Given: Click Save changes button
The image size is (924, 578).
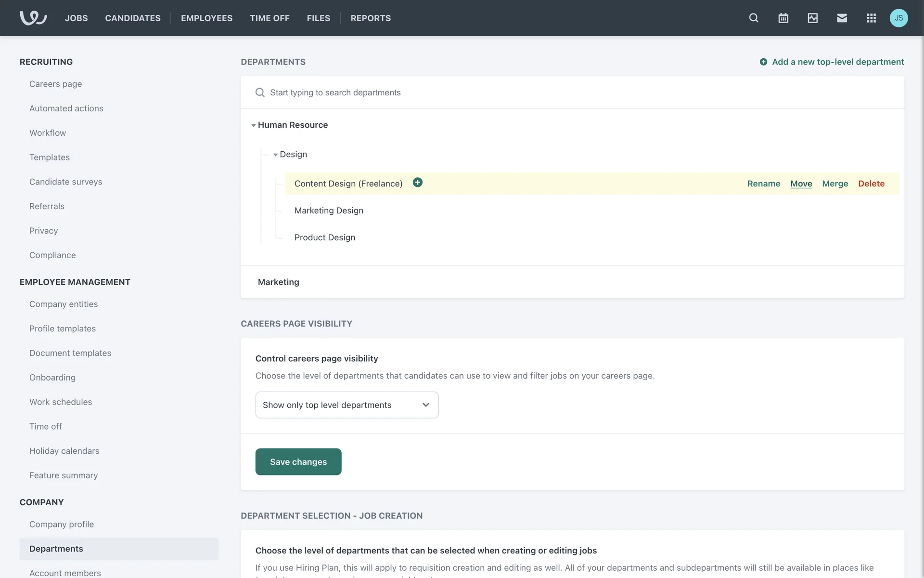Looking at the screenshot, I should click(298, 462).
